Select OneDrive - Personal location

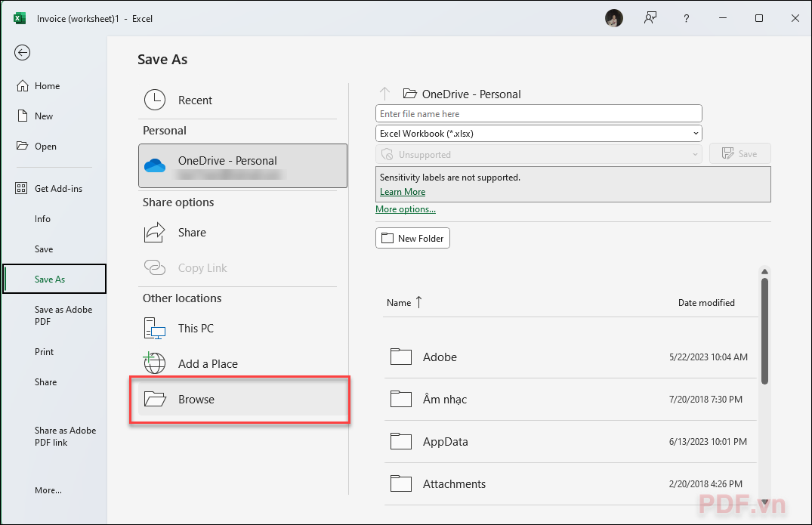pyautogui.click(x=242, y=165)
